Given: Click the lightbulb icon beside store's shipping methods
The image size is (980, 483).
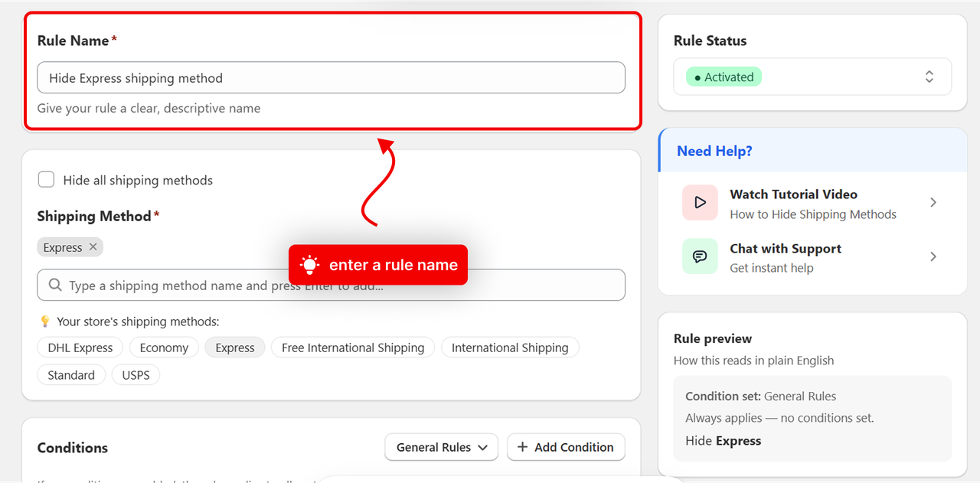Looking at the screenshot, I should [44, 321].
